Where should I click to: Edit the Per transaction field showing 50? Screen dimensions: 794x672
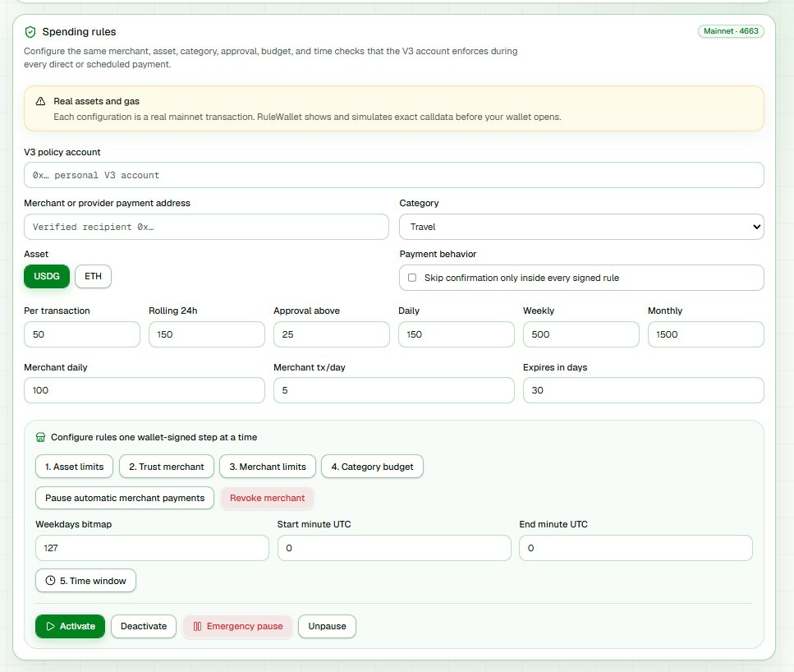click(81, 334)
